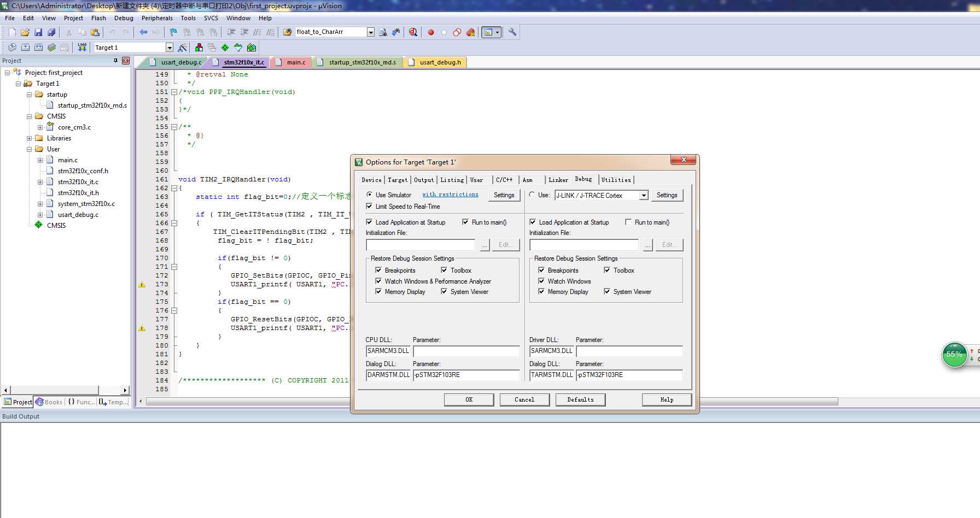The width and height of the screenshot is (980, 518).
Task: Switch to main.c editor tab
Action: pyautogui.click(x=291, y=62)
